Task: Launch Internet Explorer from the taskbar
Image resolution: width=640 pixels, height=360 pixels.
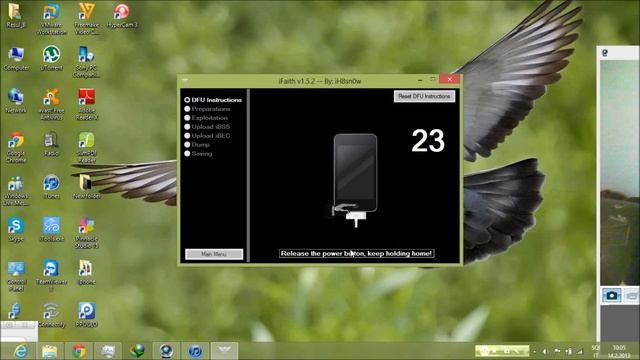Action: click(x=20, y=351)
